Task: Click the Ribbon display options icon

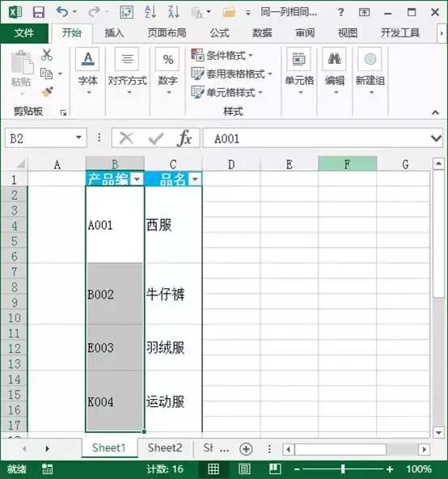Action: (364, 12)
